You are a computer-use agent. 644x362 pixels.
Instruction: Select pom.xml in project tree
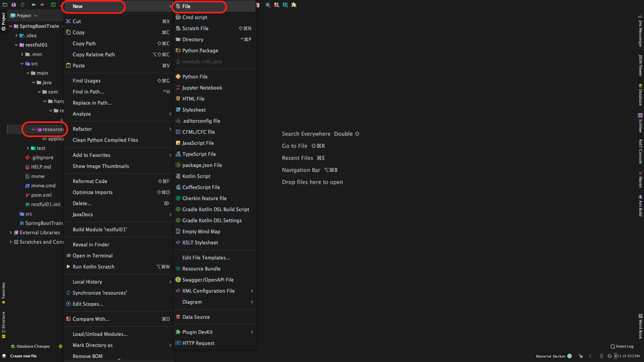(x=41, y=195)
